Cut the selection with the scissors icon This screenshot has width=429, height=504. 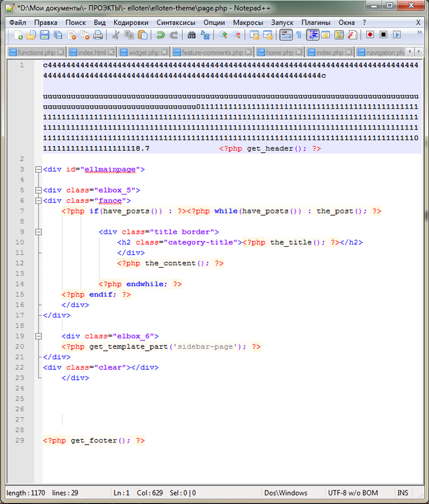click(116, 35)
